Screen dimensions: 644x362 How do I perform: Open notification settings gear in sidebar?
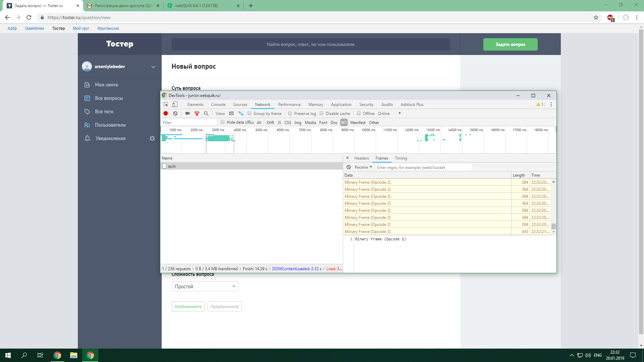click(152, 138)
